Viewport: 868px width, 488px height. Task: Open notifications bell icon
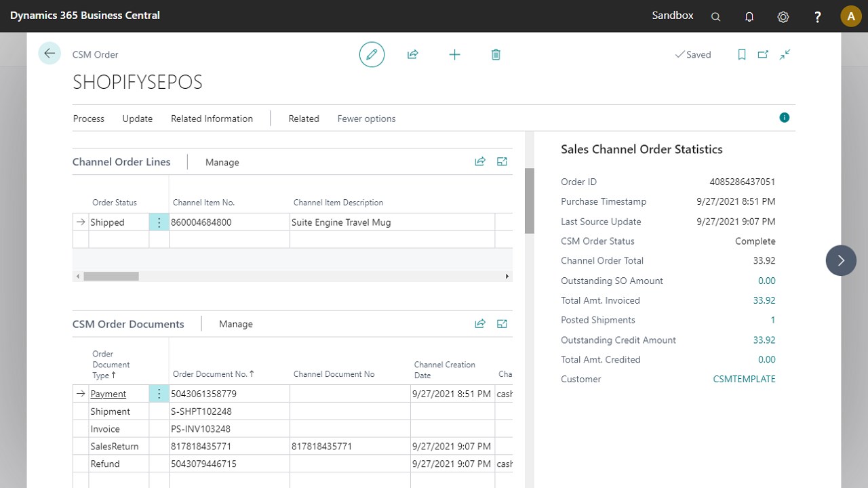coord(749,16)
